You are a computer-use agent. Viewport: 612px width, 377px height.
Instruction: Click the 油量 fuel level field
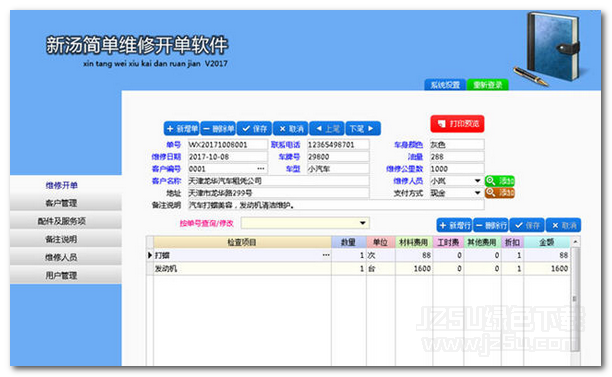(x=457, y=156)
